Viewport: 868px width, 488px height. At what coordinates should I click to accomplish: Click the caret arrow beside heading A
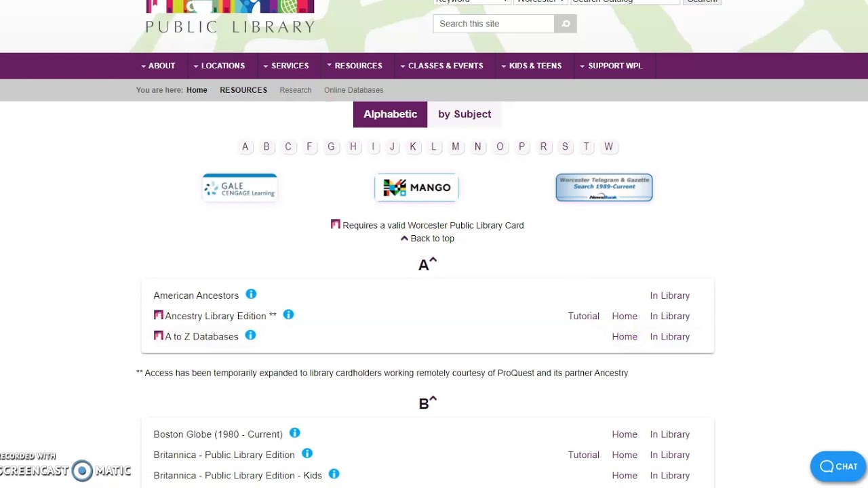[433, 260]
